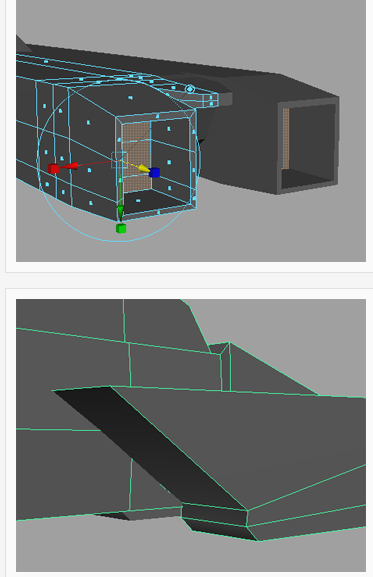Click the yellow cone arrow handle
This screenshot has height=577, width=373.
(x=144, y=168)
